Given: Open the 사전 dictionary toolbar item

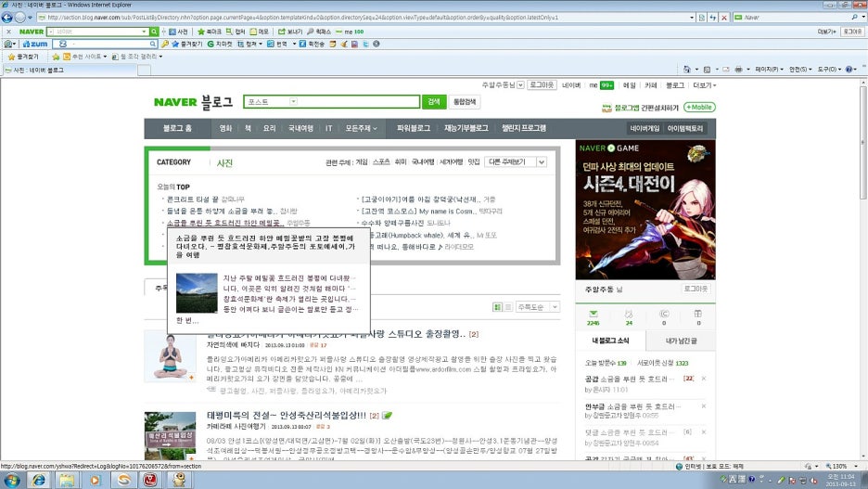Looking at the screenshot, I should pyautogui.click(x=179, y=32).
